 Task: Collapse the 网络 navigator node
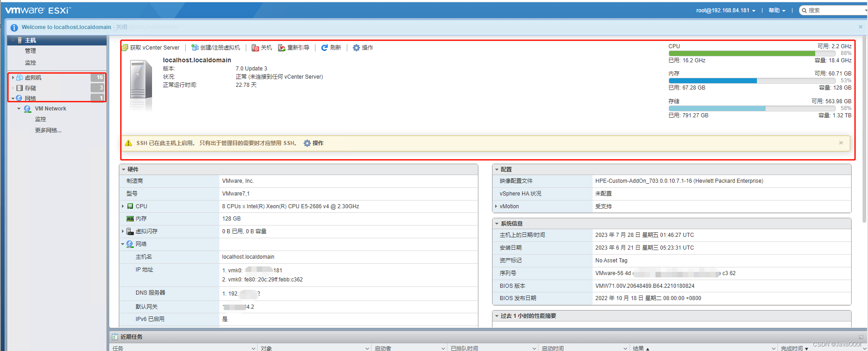click(13, 98)
